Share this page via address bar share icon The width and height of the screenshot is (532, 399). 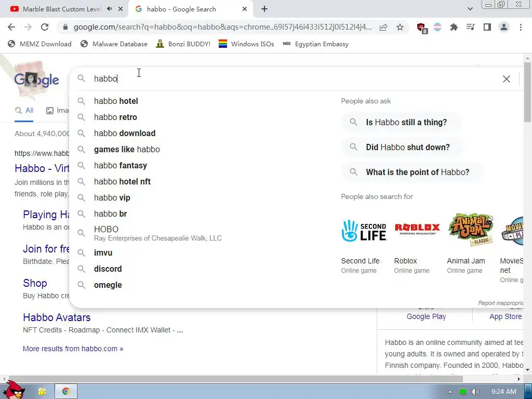pyautogui.click(x=383, y=27)
